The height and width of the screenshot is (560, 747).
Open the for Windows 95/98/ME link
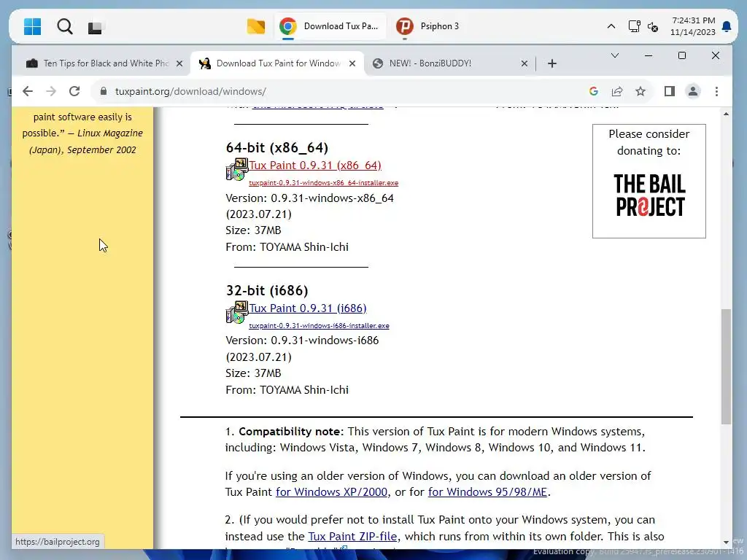coord(487,492)
